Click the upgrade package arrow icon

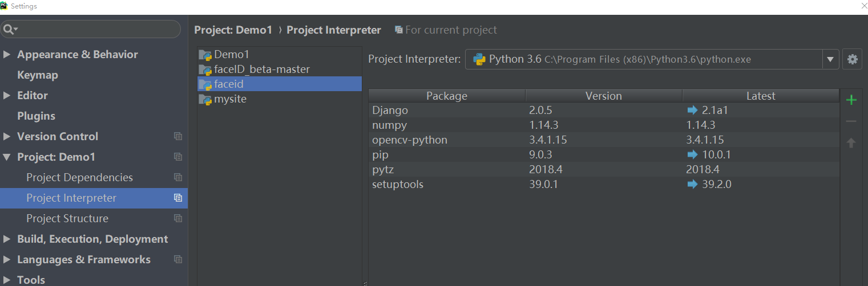[851, 142]
